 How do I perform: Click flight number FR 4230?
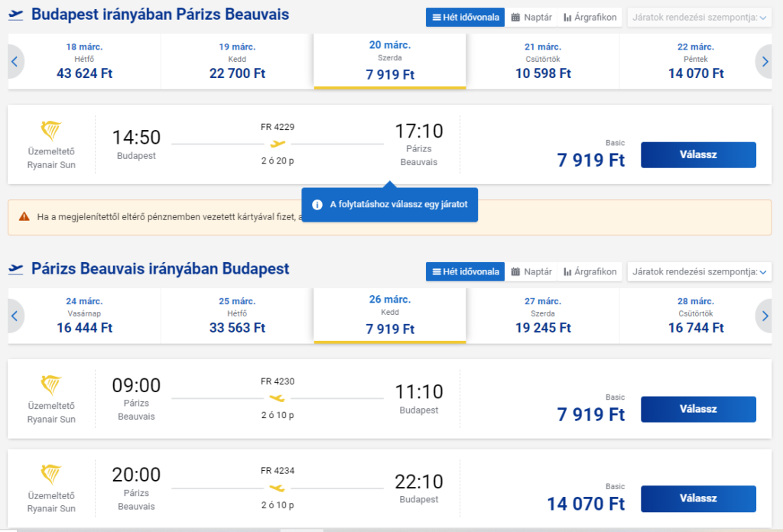click(278, 381)
